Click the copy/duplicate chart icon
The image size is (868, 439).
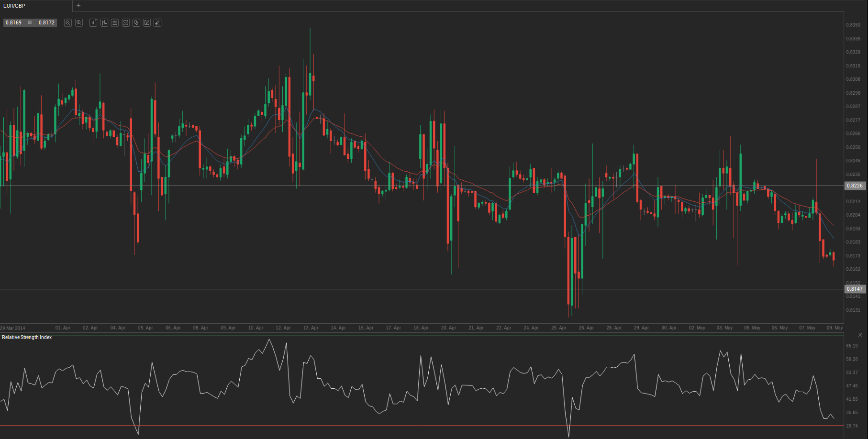coord(136,23)
